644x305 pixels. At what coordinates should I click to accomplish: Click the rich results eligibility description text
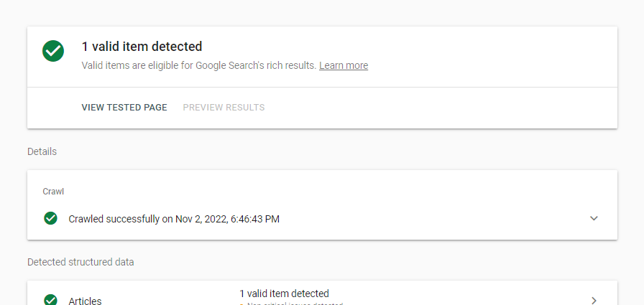click(199, 65)
